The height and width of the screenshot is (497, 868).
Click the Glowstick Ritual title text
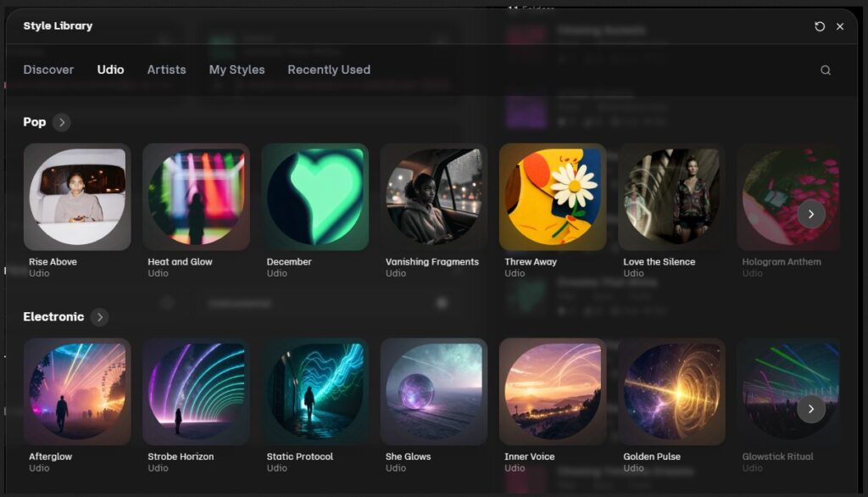click(x=777, y=456)
